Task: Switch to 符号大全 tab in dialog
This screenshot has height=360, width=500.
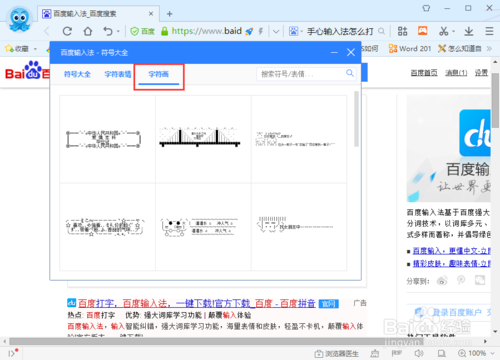Action: (x=77, y=74)
